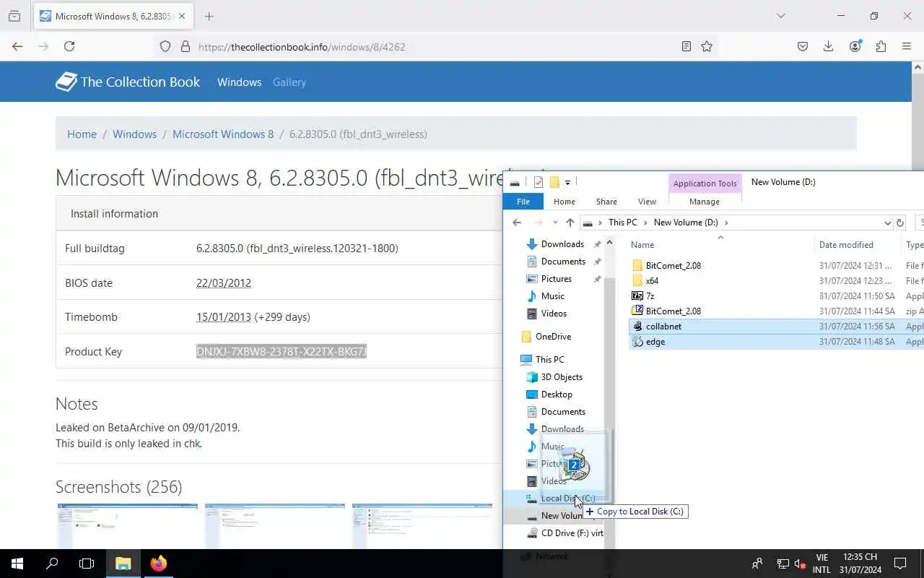Sort files by Name column header
924x578 pixels.
(642, 245)
